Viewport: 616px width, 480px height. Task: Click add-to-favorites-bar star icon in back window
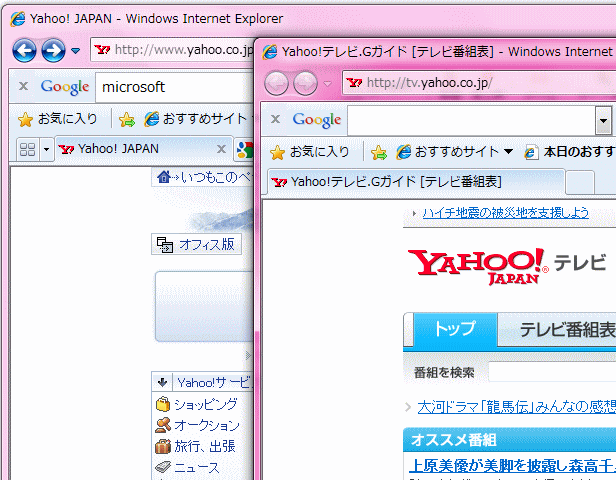(x=127, y=119)
